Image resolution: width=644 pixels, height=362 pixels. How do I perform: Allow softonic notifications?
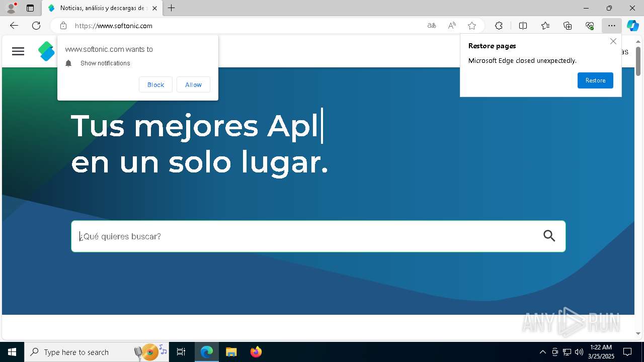click(x=193, y=84)
